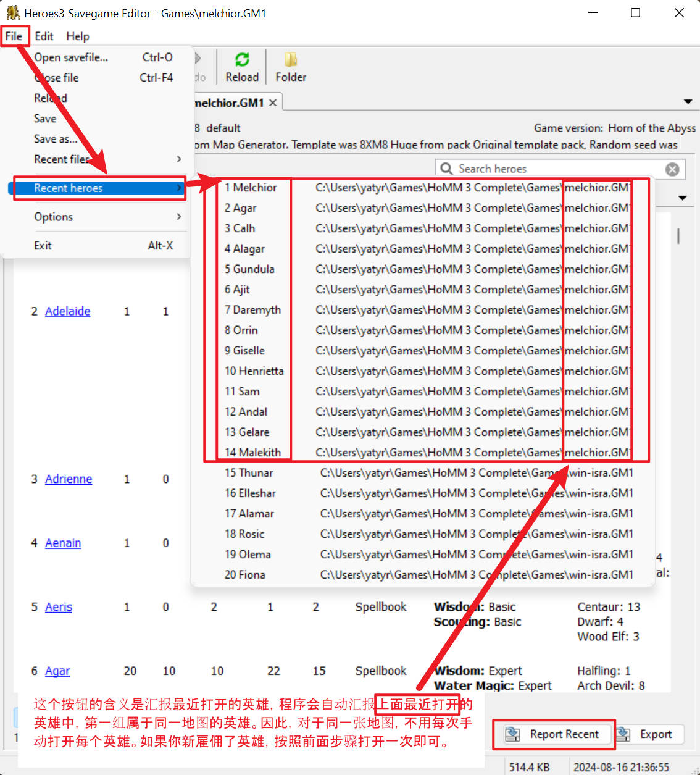Screen dimensions: 700x775
Task: Open tab list dropdown arrow at tab bar right
Action: 688,102
